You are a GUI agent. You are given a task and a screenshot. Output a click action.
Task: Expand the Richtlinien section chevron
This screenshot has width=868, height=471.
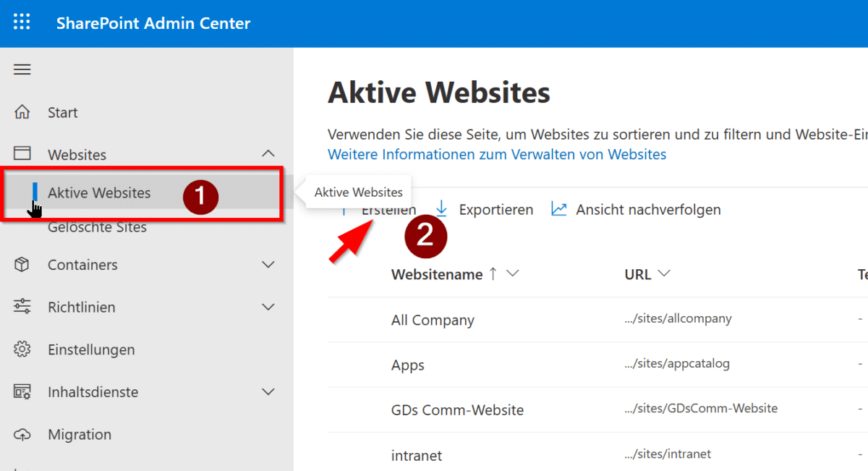268,307
